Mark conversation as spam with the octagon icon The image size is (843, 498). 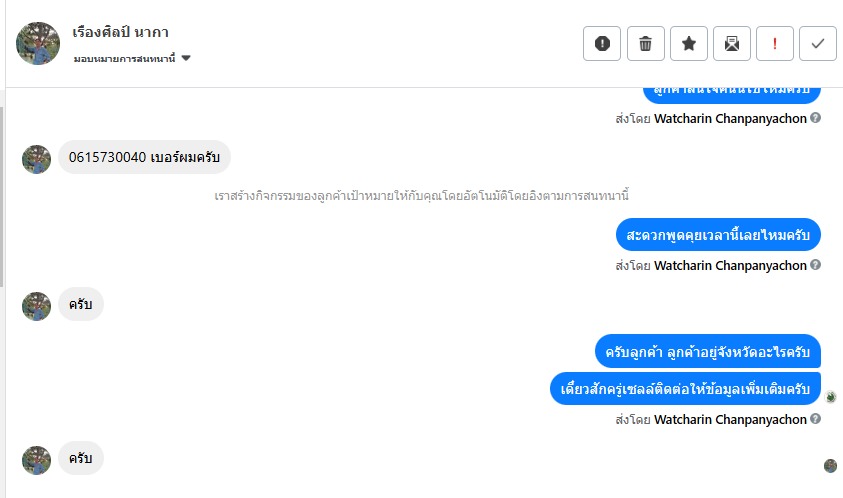point(602,43)
